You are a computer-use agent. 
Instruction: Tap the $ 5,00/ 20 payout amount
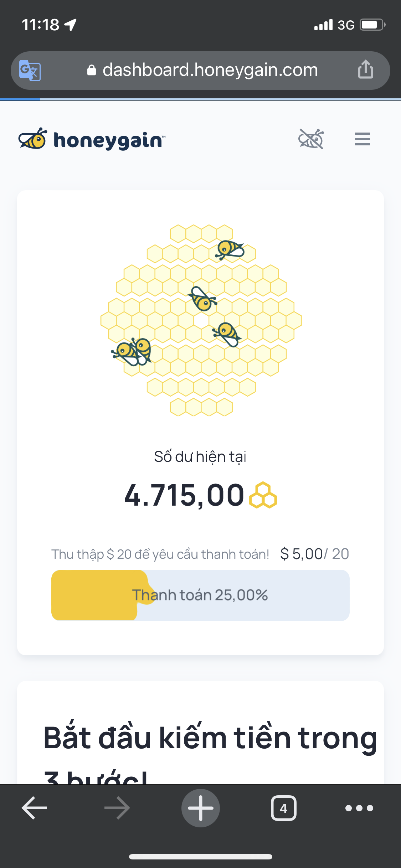tap(314, 554)
